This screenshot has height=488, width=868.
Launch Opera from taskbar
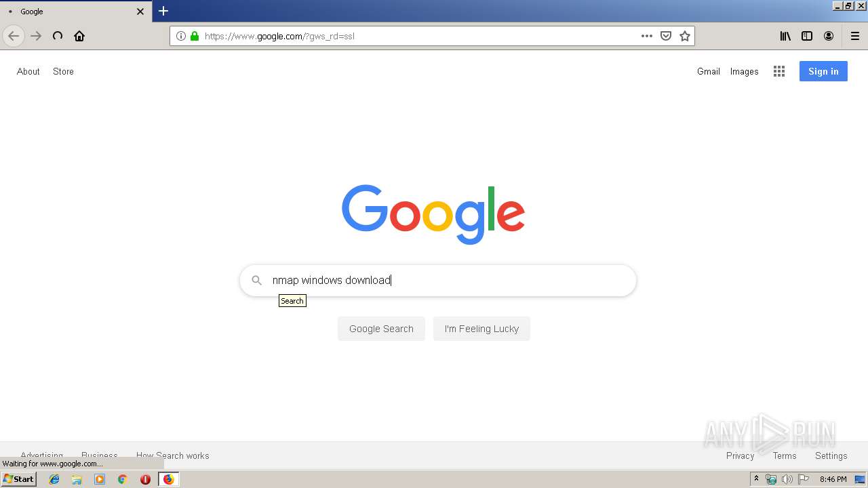145,479
